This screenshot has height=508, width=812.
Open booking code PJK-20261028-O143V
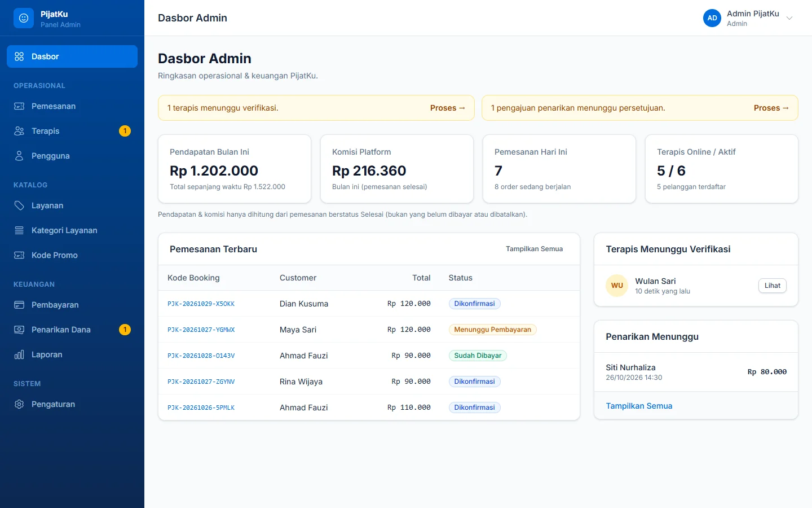click(201, 356)
